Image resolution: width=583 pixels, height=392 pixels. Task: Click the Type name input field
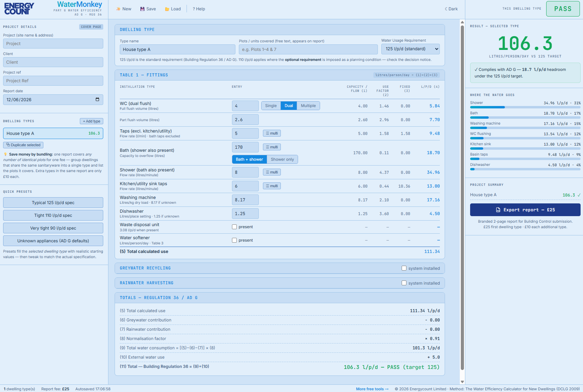coord(178,50)
